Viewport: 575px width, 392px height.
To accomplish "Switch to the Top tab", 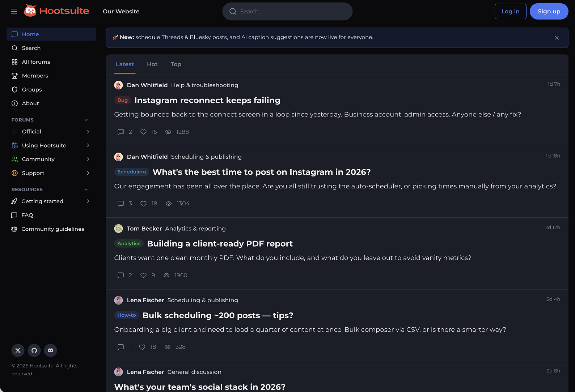I will [176, 64].
